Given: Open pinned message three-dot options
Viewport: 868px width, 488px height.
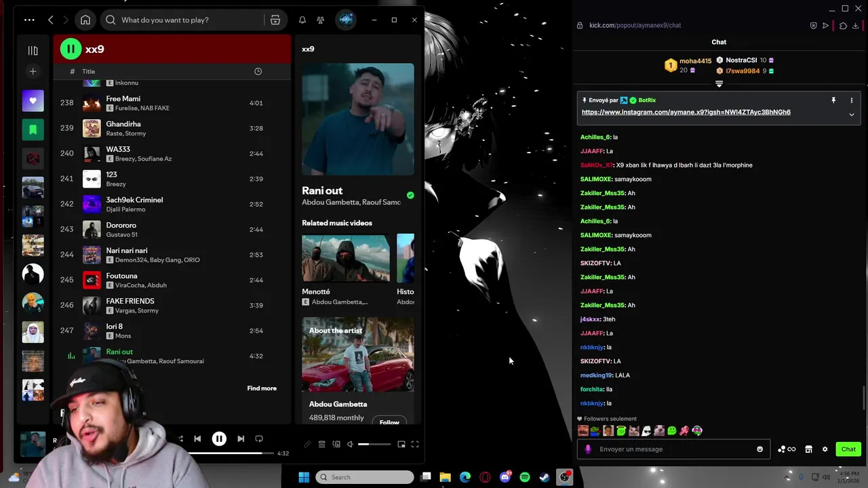Looking at the screenshot, I should click(852, 100).
